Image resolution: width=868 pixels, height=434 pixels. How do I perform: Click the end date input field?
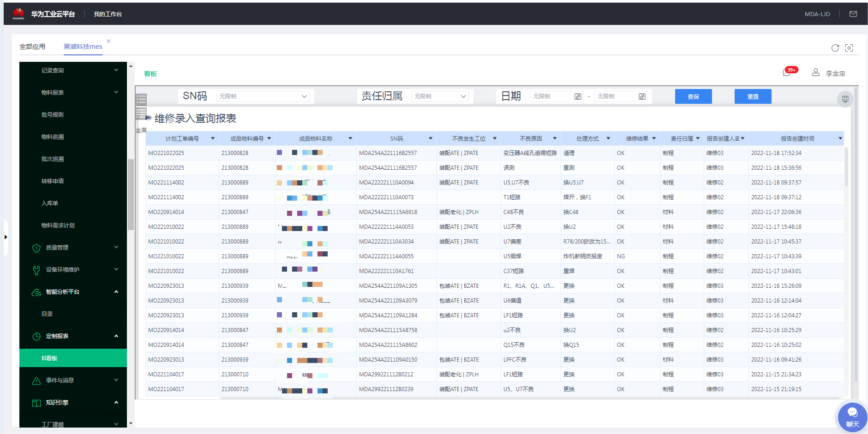[621, 96]
